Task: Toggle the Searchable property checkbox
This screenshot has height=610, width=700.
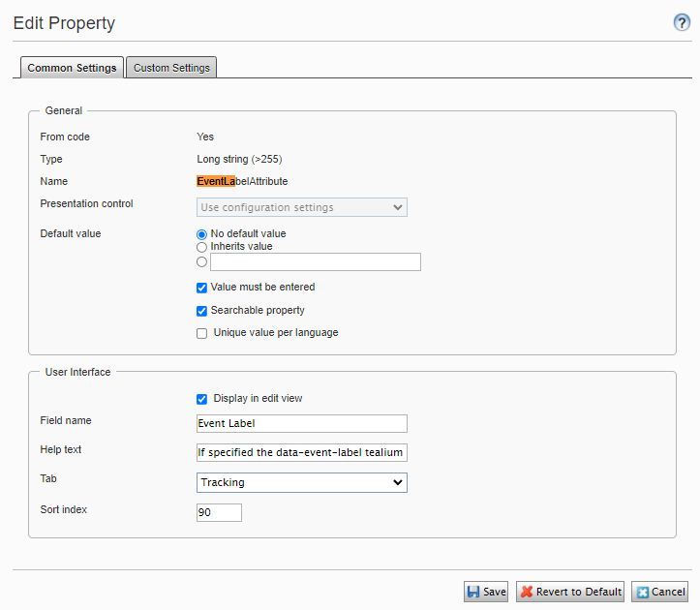Action: click(x=202, y=311)
